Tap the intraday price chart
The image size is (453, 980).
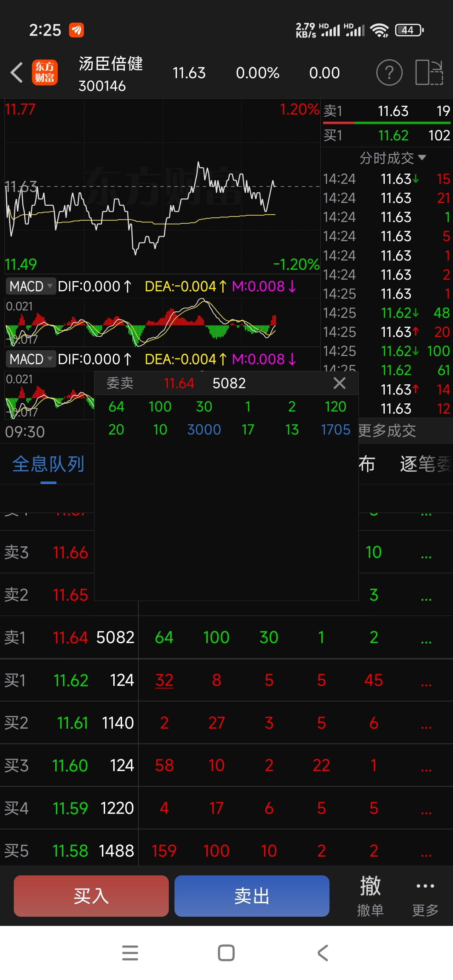click(162, 186)
